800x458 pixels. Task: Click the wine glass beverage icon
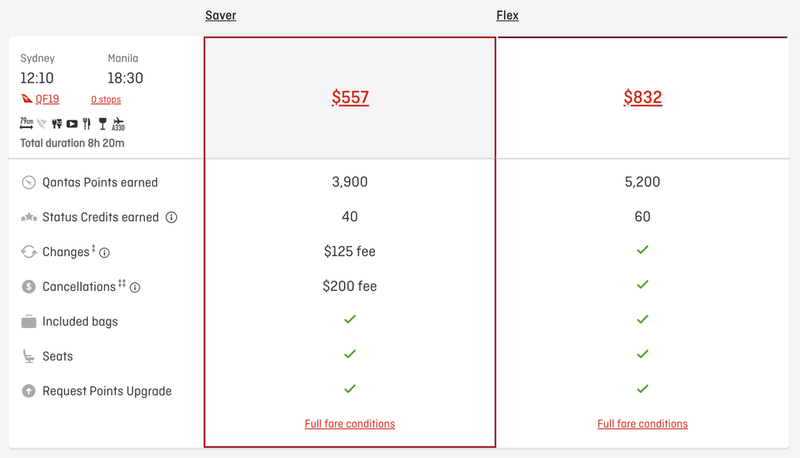(103, 123)
